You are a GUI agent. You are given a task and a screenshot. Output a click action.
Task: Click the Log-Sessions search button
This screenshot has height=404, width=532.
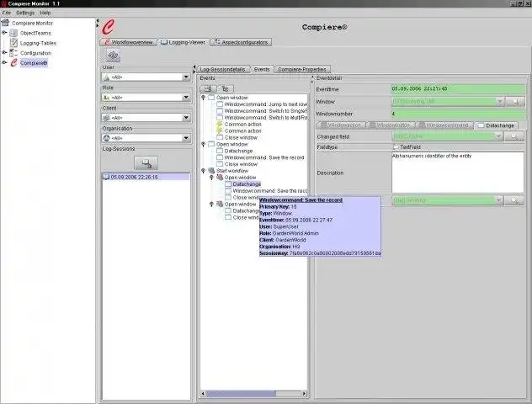click(x=146, y=163)
